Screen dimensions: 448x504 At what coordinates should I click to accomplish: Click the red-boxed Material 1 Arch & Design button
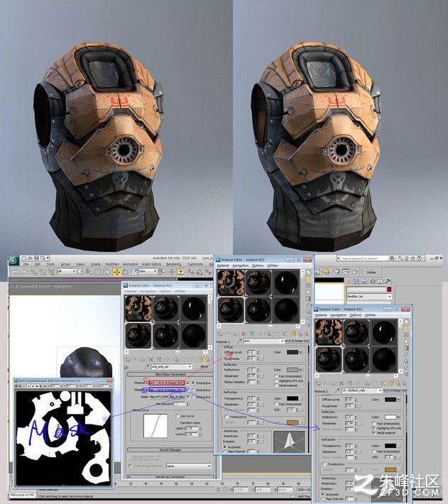coord(167,383)
